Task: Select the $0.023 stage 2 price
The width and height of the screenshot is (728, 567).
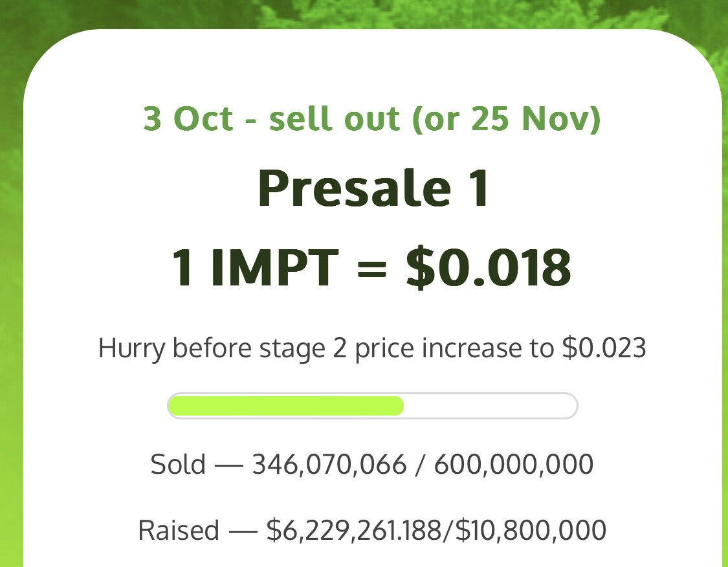Action: (604, 348)
